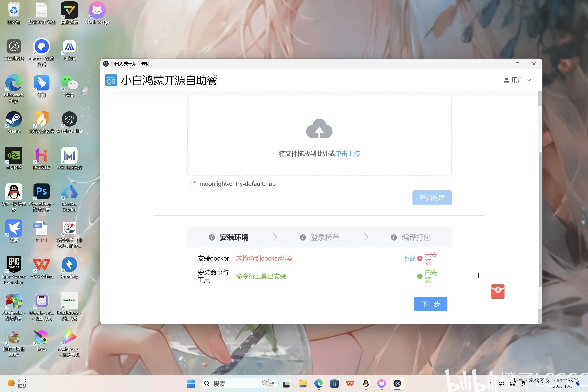Click the cloud upload icon
588x392 pixels.
(x=319, y=128)
